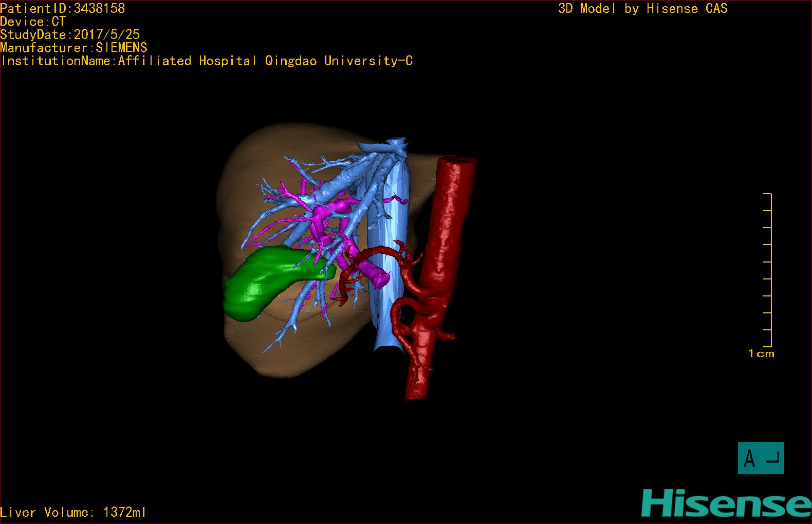Click the Manufacturer SIEMENS text
This screenshot has width=812, height=524.
point(73,48)
